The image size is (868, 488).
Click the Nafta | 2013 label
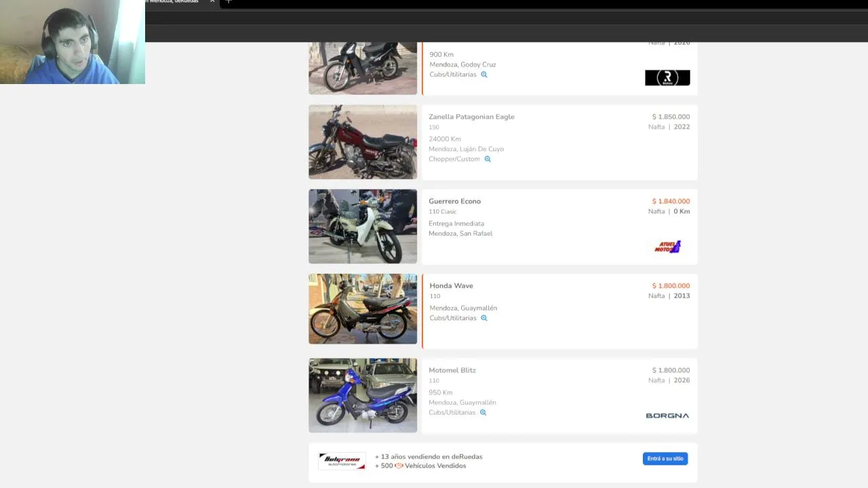pyautogui.click(x=669, y=296)
